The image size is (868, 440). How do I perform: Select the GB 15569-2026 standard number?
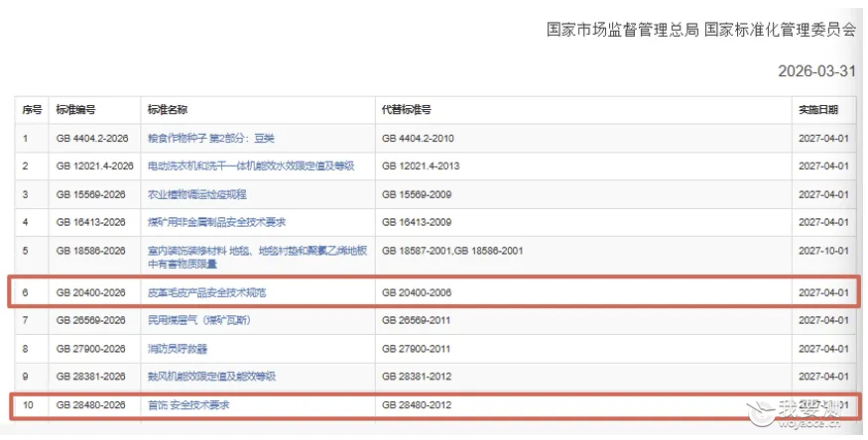91,194
